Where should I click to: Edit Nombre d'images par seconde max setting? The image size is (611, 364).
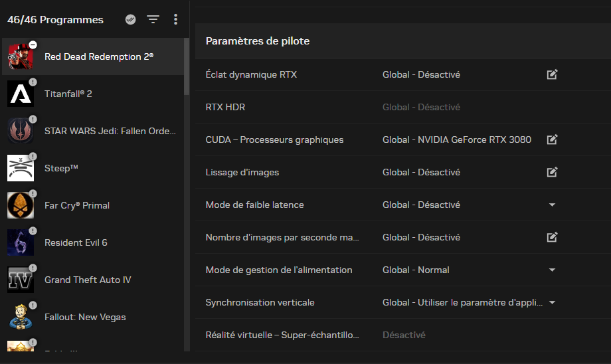tap(552, 237)
